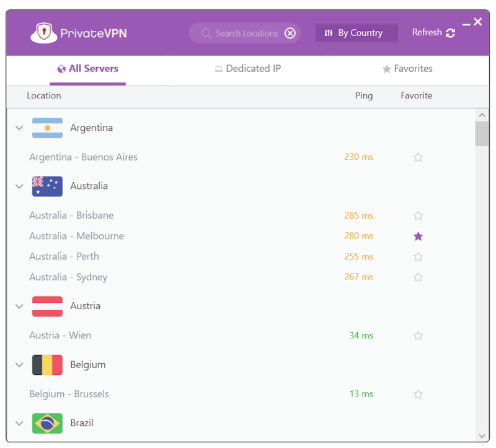The width and height of the screenshot is (496, 448).
Task: Collapse the Belgium group chevron
Action: coord(20,365)
